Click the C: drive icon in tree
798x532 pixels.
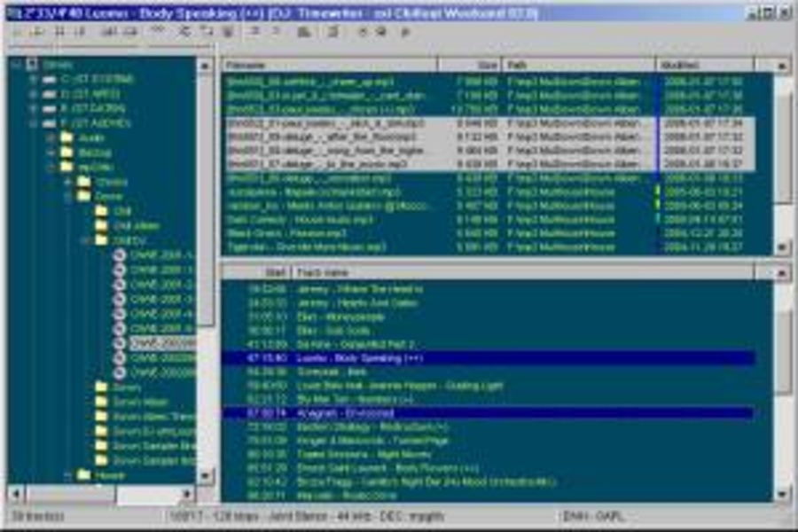[50, 80]
